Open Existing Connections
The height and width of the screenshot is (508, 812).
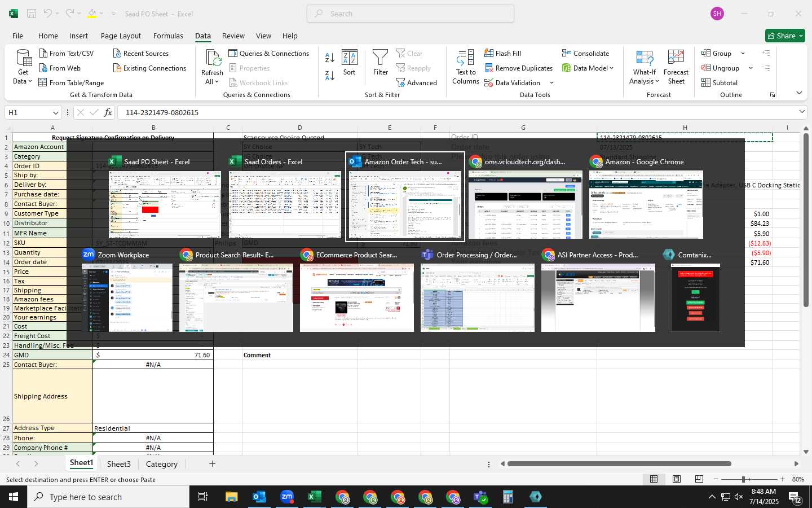tap(149, 68)
